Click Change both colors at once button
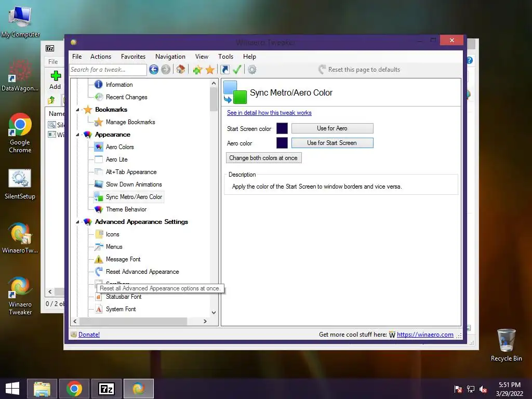This screenshot has height=399, width=532. coord(263,158)
